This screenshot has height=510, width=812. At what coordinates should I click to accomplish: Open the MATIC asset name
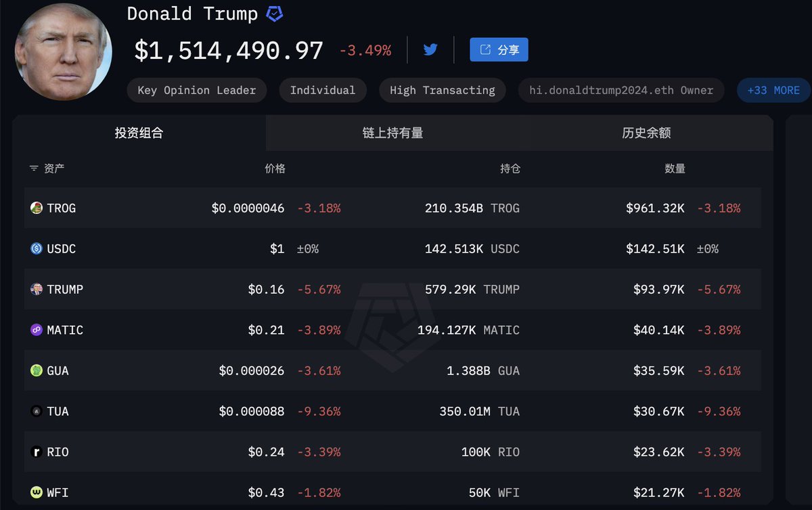coord(65,330)
